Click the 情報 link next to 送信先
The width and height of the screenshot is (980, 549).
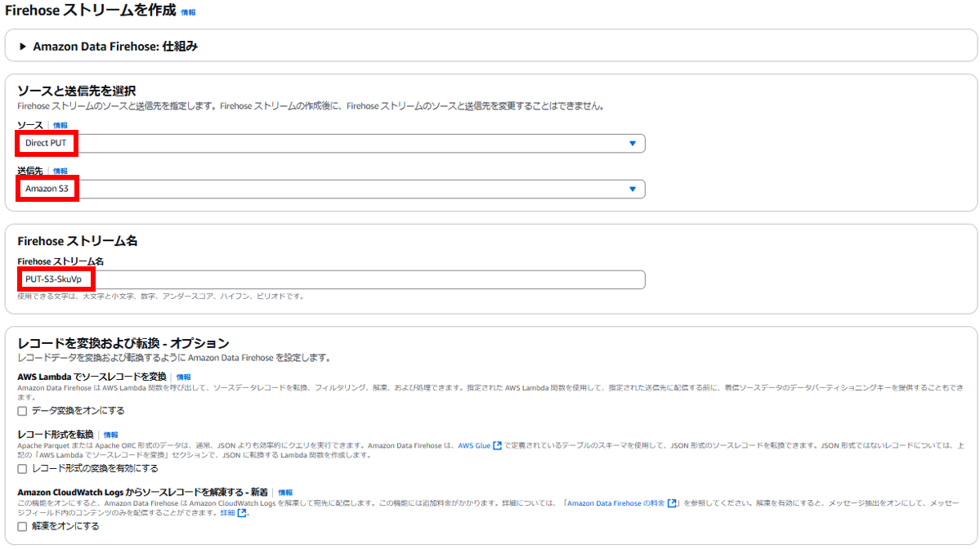click(60, 171)
